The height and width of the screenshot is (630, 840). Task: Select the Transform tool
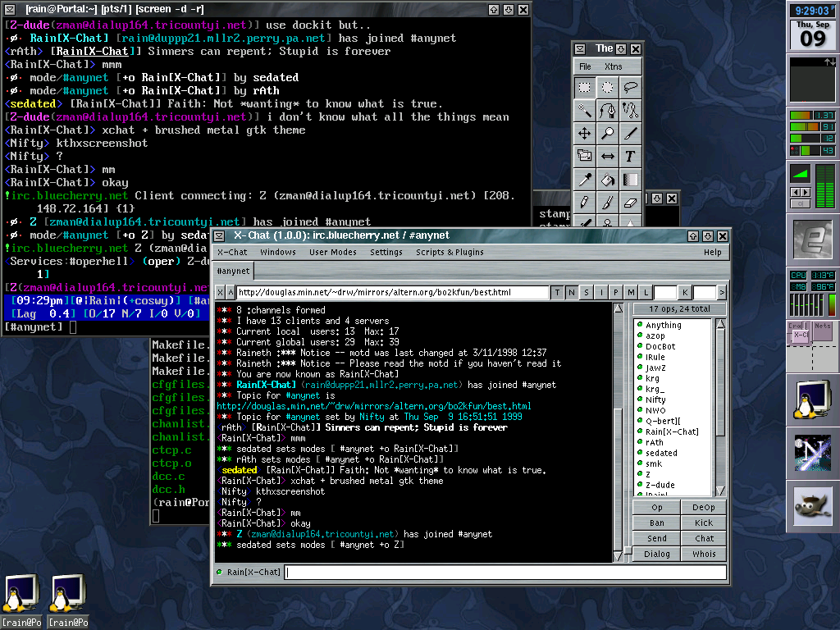coord(584,157)
